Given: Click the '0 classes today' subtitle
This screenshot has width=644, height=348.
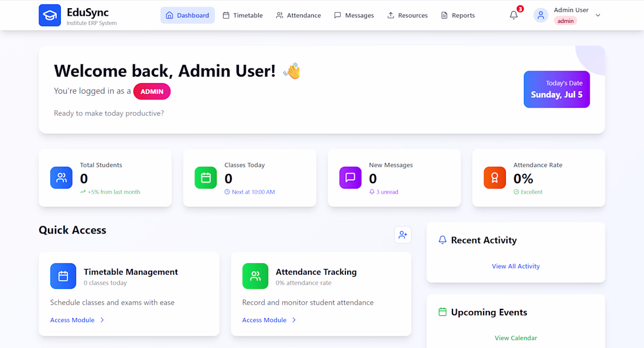Looking at the screenshot, I should tap(105, 282).
